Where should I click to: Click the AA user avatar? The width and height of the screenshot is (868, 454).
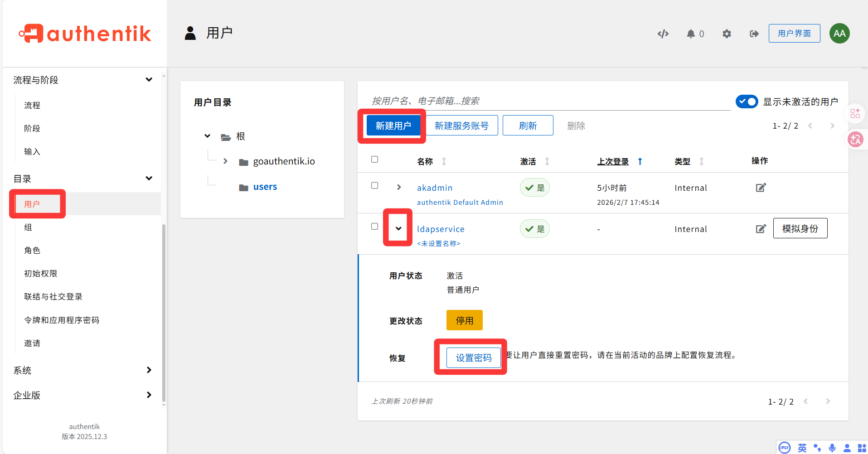pos(839,34)
